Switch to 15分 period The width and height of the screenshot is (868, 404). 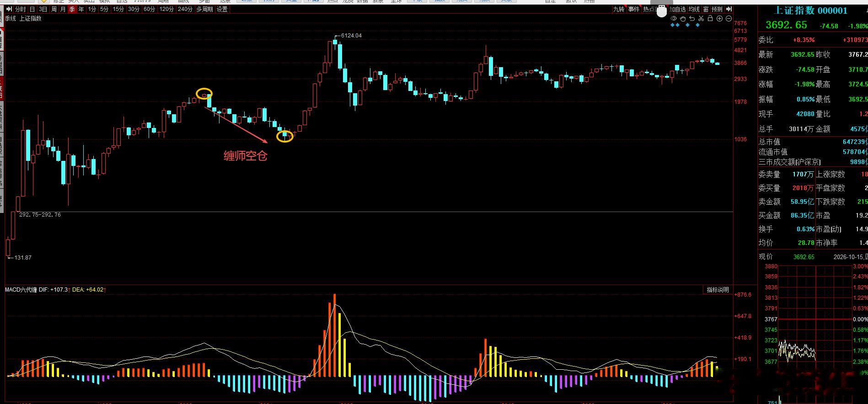click(x=118, y=9)
